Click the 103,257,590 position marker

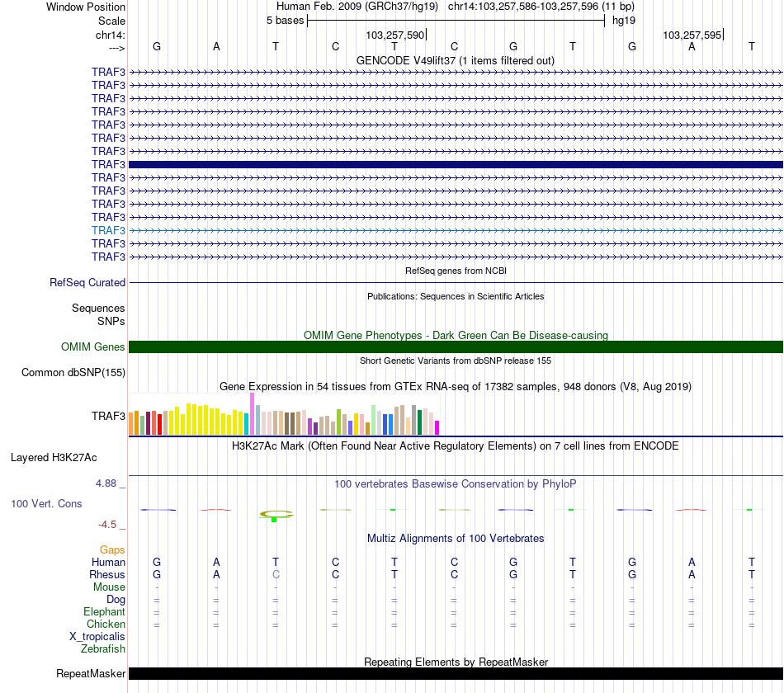pyautogui.click(x=395, y=35)
